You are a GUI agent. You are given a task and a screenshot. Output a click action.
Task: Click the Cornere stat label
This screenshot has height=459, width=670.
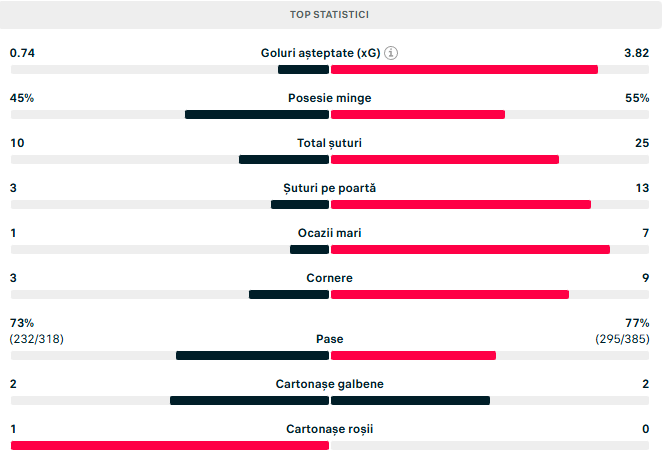[329, 278]
